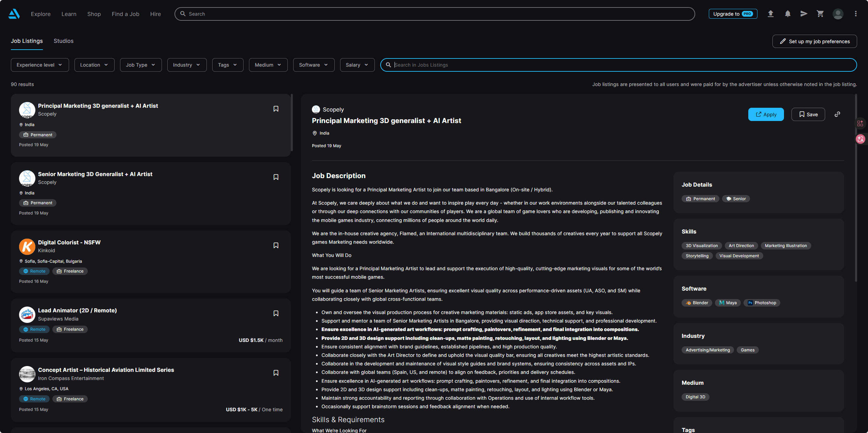Screen dimensions: 868x433
Task: Click the Digital 3D medium tag
Action: (696, 397)
